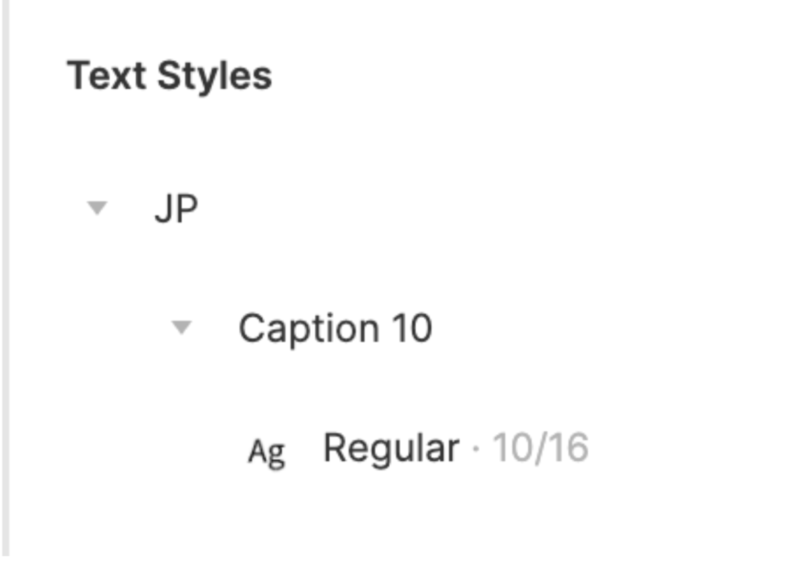Image resolution: width=800 pixels, height=564 pixels.
Task: Pick the Ag thumbnail for Regular style
Action: coord(266,452)
